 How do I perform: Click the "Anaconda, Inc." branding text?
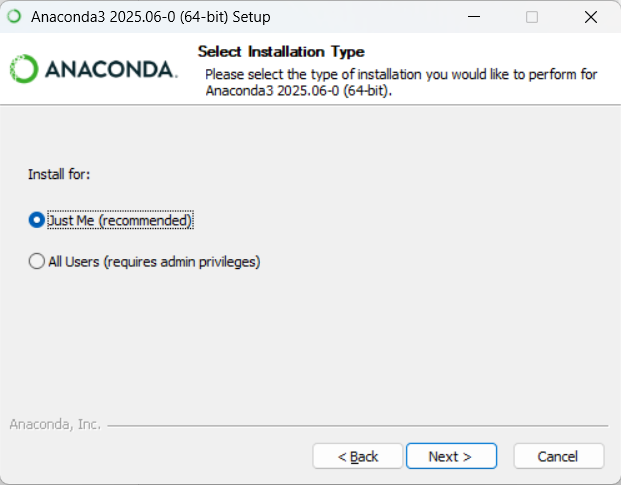(x=55, y=424)
